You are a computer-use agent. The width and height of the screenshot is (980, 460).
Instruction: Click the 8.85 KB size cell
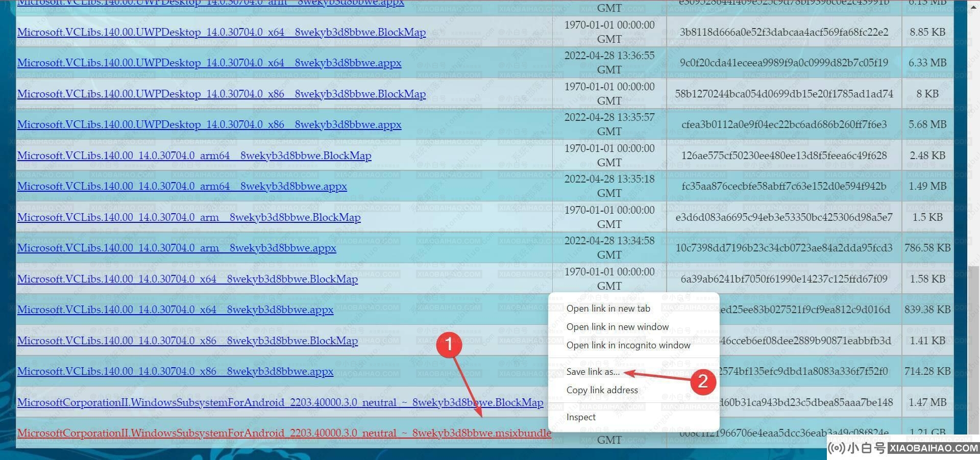click(927, 32)
